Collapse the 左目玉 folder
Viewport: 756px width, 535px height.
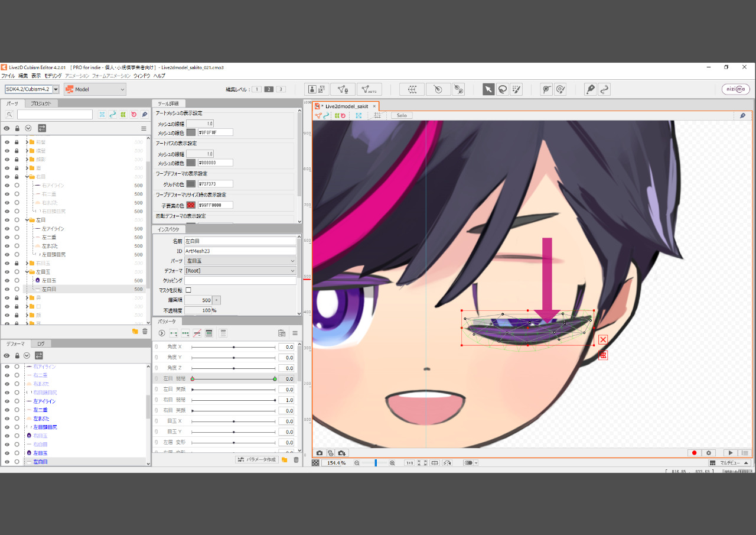(x=27, y=272)
